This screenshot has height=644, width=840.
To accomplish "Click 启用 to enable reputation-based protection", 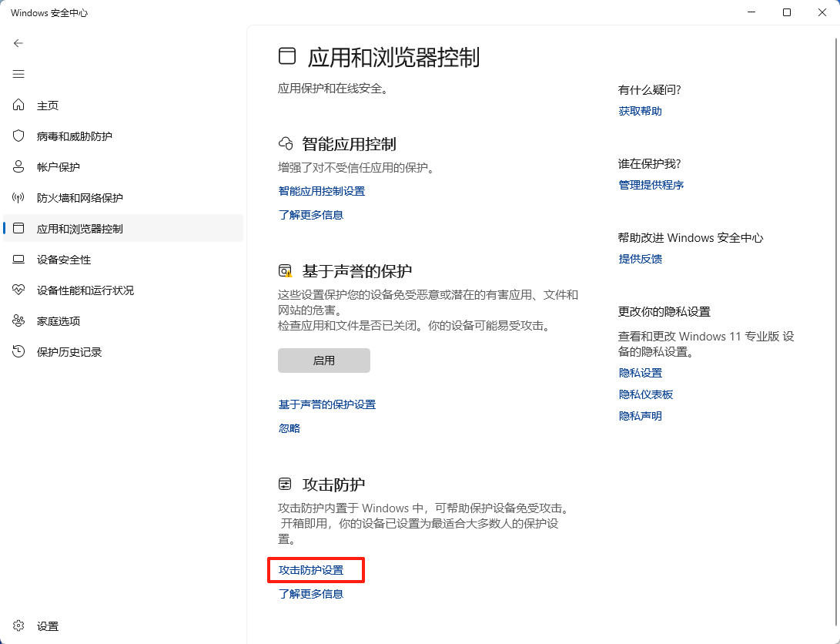I will point(323,360).
